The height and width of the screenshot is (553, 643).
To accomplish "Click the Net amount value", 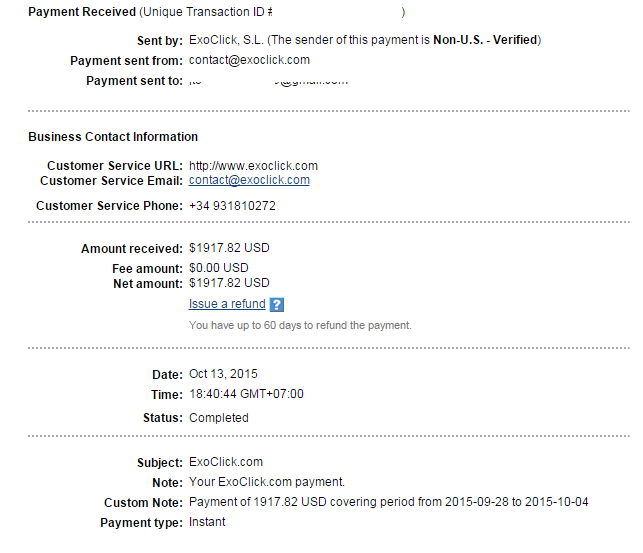I will 229,283.
